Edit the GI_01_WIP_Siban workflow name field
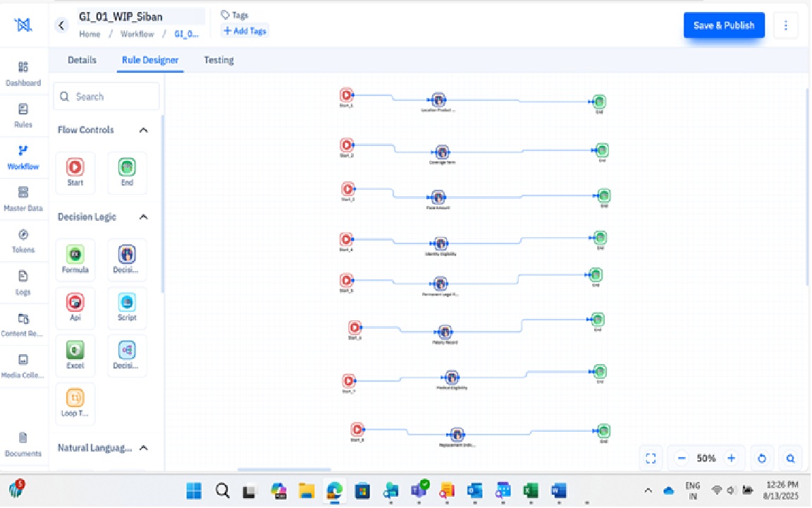Viewport: 812px width, 508px height. [x=141, y=17]
